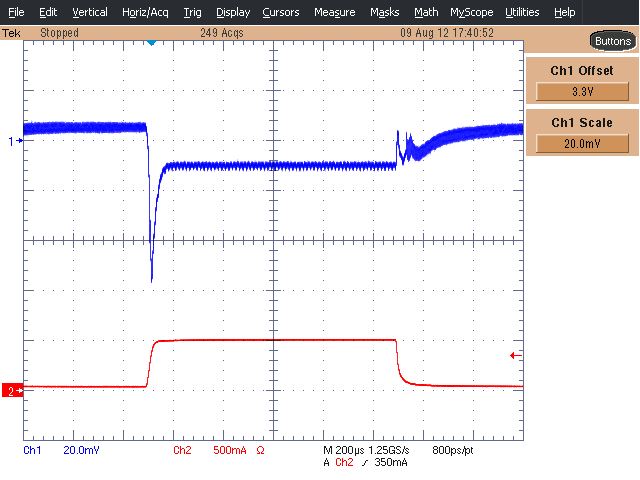This screenshot has width=640, height=480.
Task: Open the Trig menu
Action: [x=192, y=12]
